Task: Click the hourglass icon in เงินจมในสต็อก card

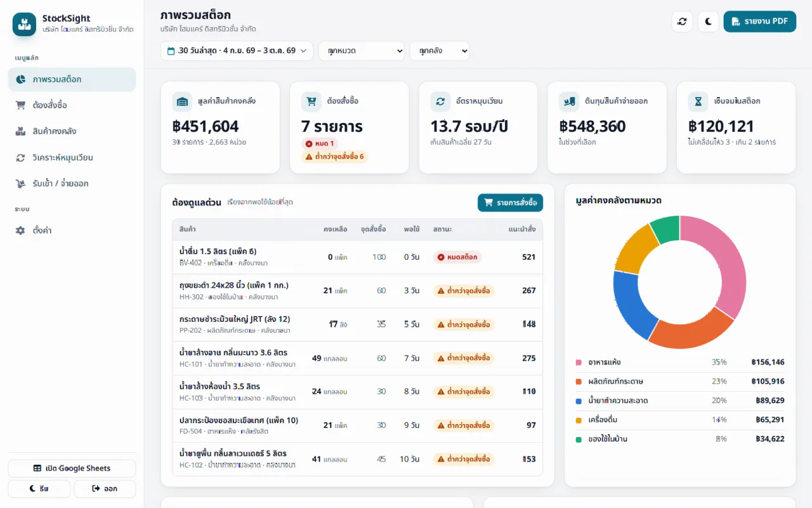Action: [698, 102]
